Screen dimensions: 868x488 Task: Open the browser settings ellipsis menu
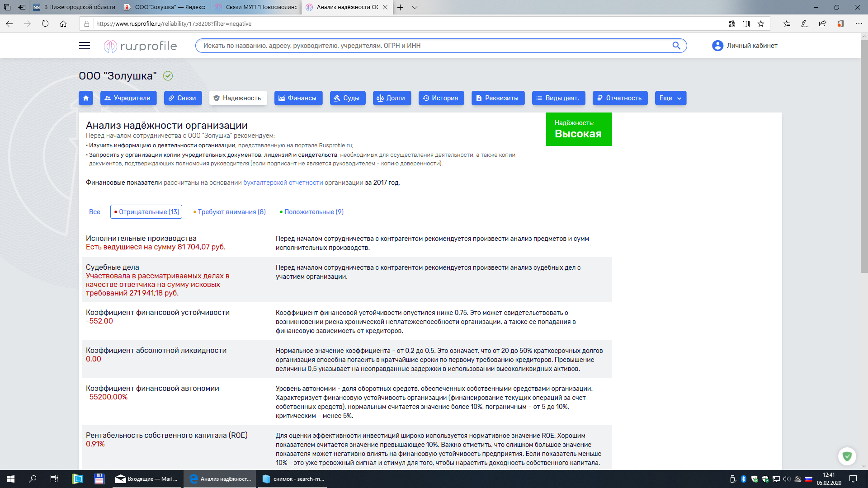[x=859, y=23]
